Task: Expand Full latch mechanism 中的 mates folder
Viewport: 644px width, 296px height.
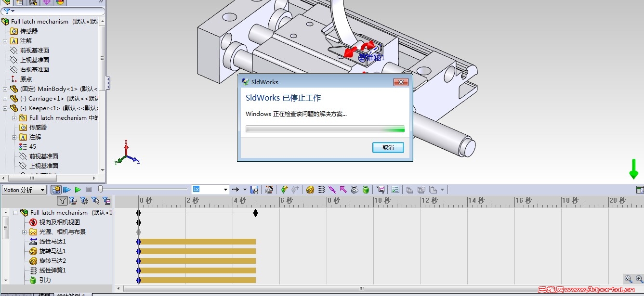Action: [14, 118]
